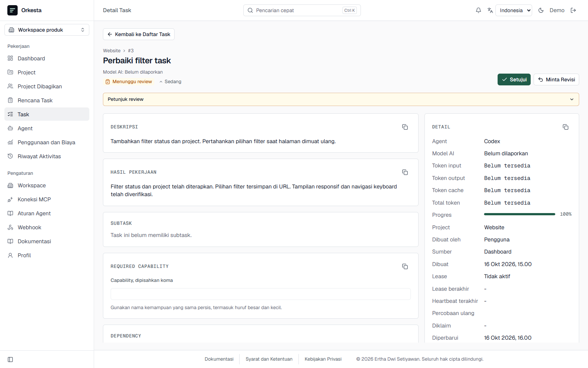Screen dimensions: 588x368
Task: Click the Progres bar at 100%
Action: 520,214
